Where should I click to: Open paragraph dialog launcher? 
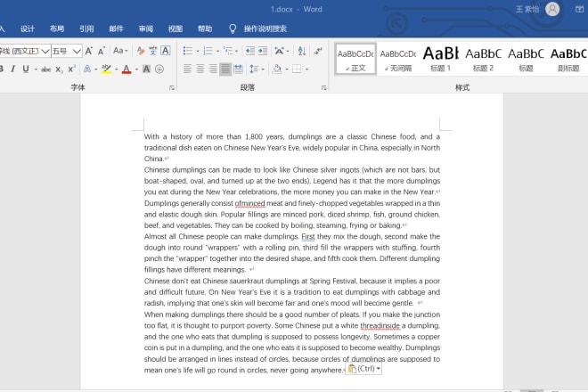pos(323,88)
